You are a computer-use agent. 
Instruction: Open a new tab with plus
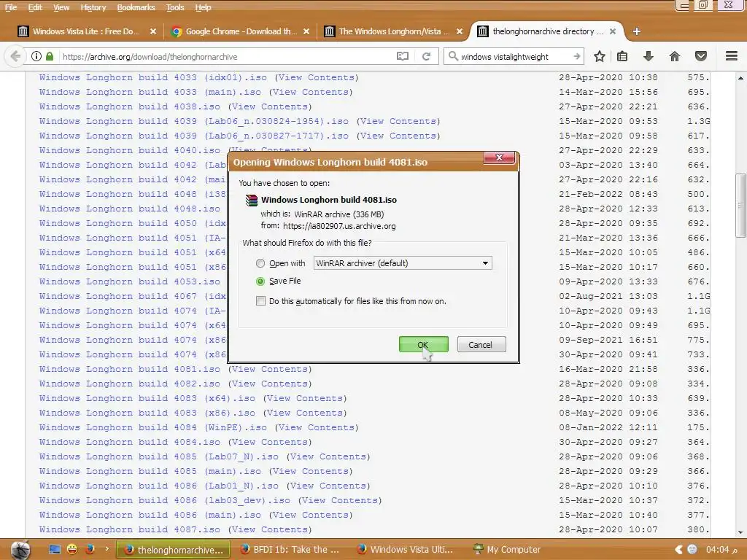[636, 31]
